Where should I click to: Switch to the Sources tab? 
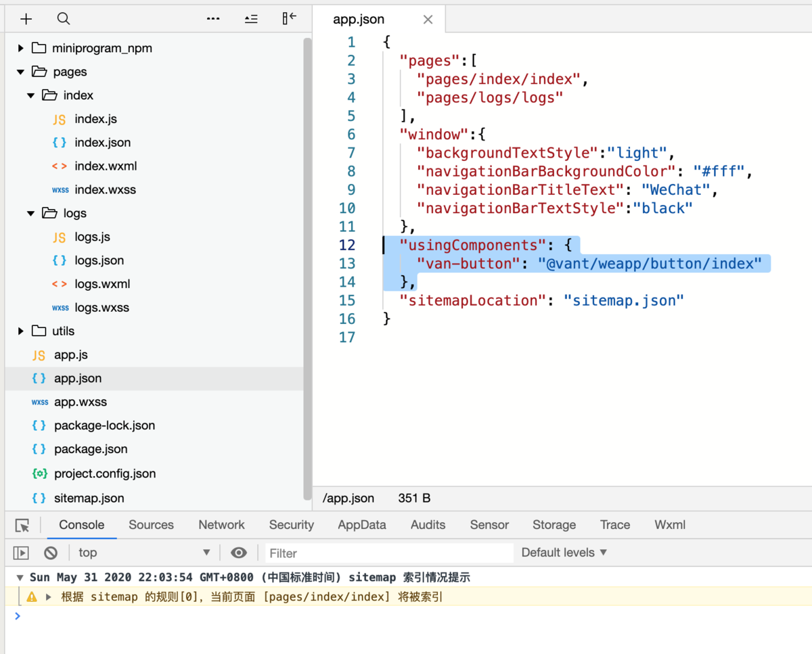[151, 525]
